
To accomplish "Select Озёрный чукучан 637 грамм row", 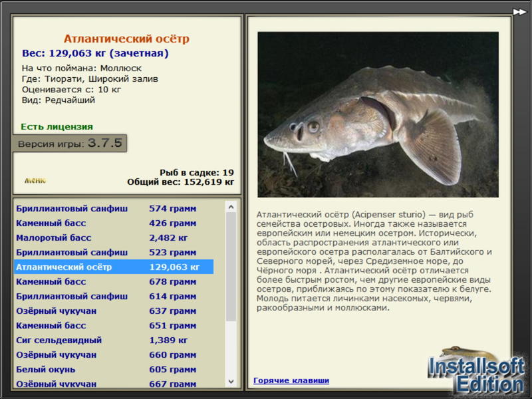I will click(x=114, y=311).
